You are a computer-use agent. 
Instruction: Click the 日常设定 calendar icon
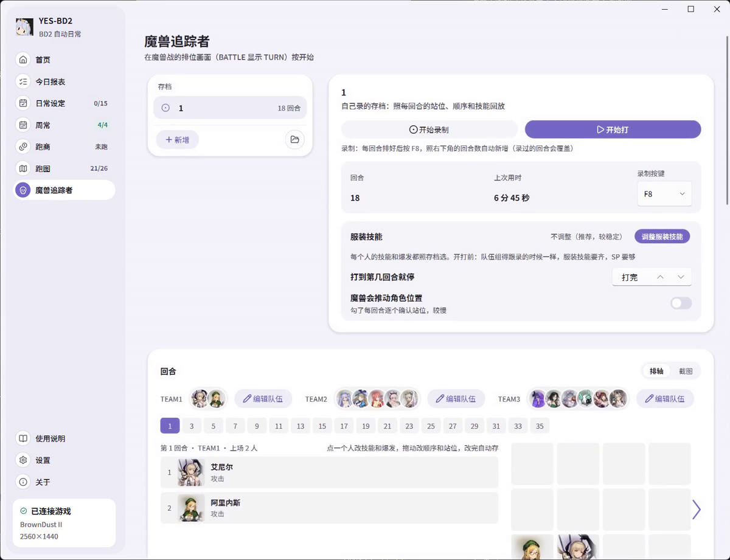click(x=23, y=103)
